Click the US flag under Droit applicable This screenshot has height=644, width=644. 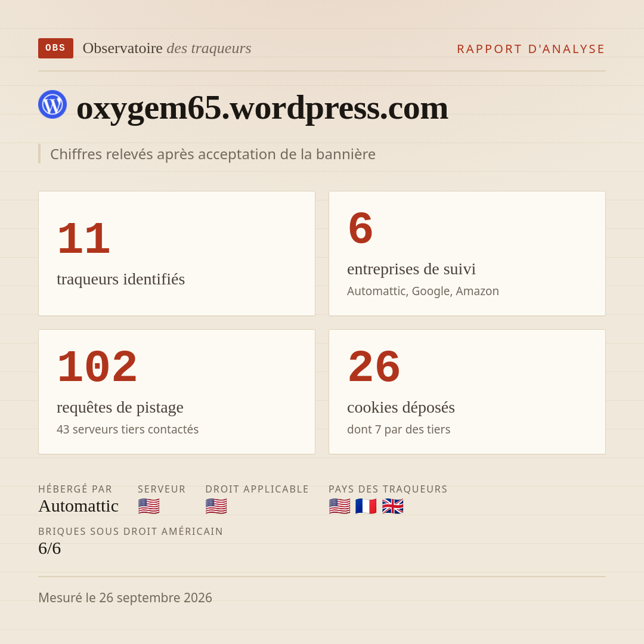tap(216, 506)
